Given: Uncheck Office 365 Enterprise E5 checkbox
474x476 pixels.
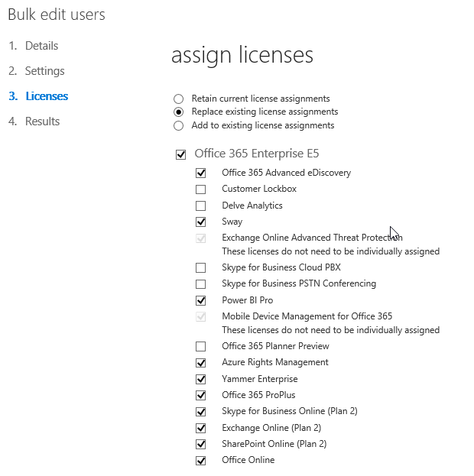Looking at the screenshot, I should coord(180,154).
